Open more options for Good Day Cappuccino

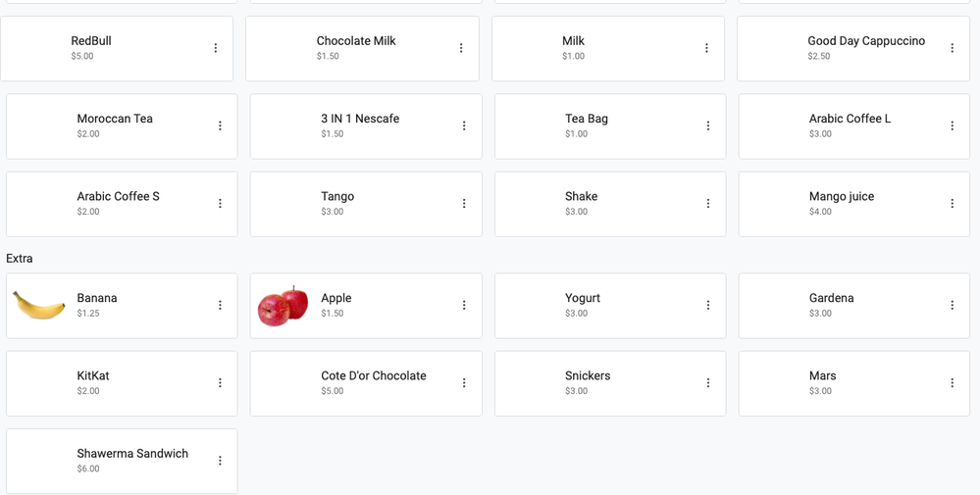pos(953,48)
